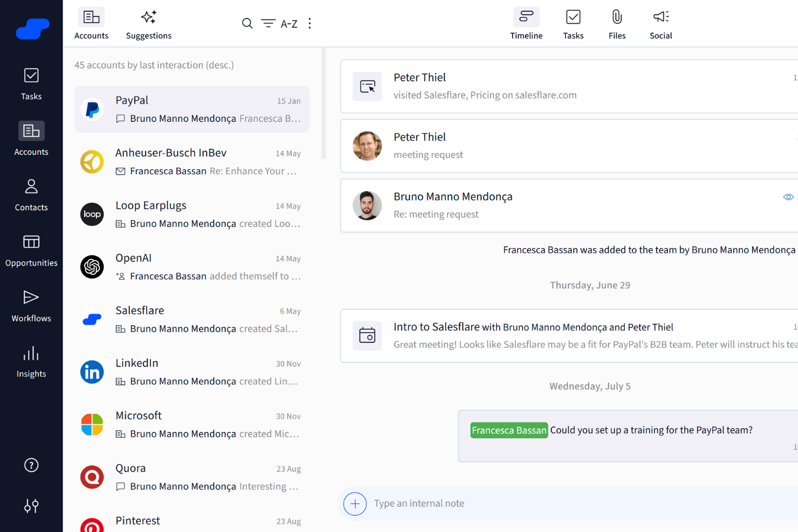Go to Opportunities via the sidebar icon

31,250
